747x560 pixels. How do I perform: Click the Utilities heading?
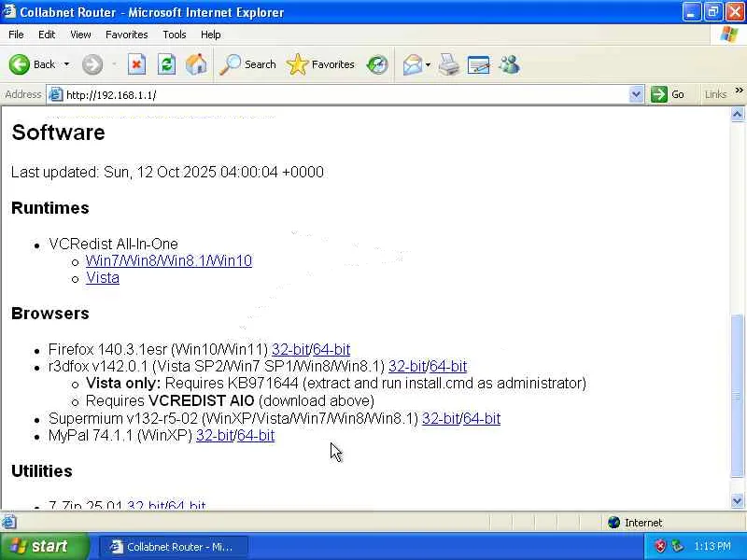[x=42, y=471]
